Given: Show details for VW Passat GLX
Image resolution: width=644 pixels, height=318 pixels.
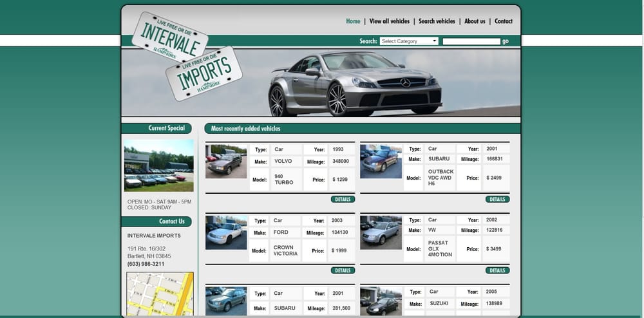Looking at the screenshot, I should 497,270.
